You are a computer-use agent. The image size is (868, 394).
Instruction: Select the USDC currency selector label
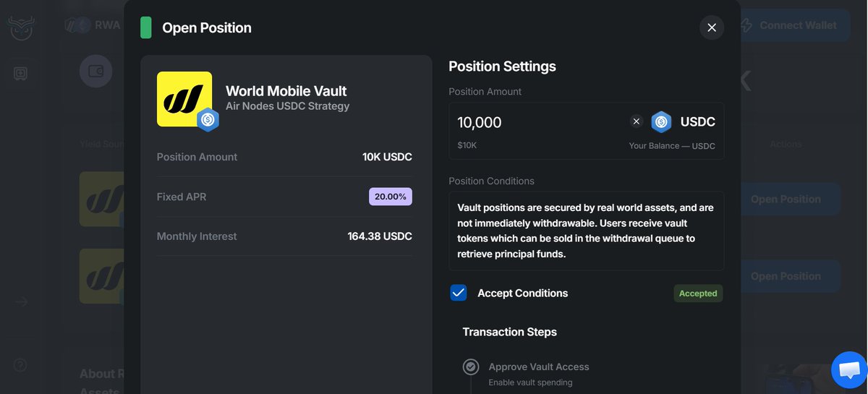pos(697,122)
